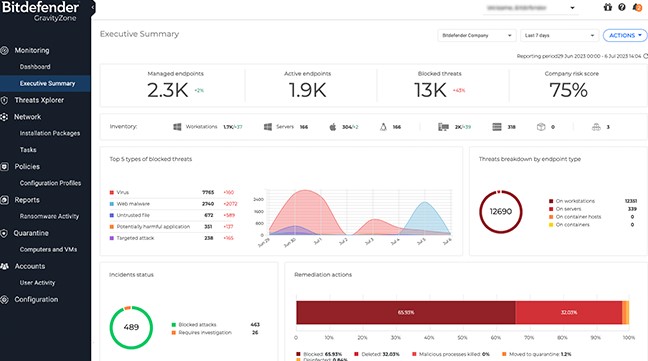This screenshot has width=648, height=361.
Task: Open the Quarantine section
Action: [31, 233]
